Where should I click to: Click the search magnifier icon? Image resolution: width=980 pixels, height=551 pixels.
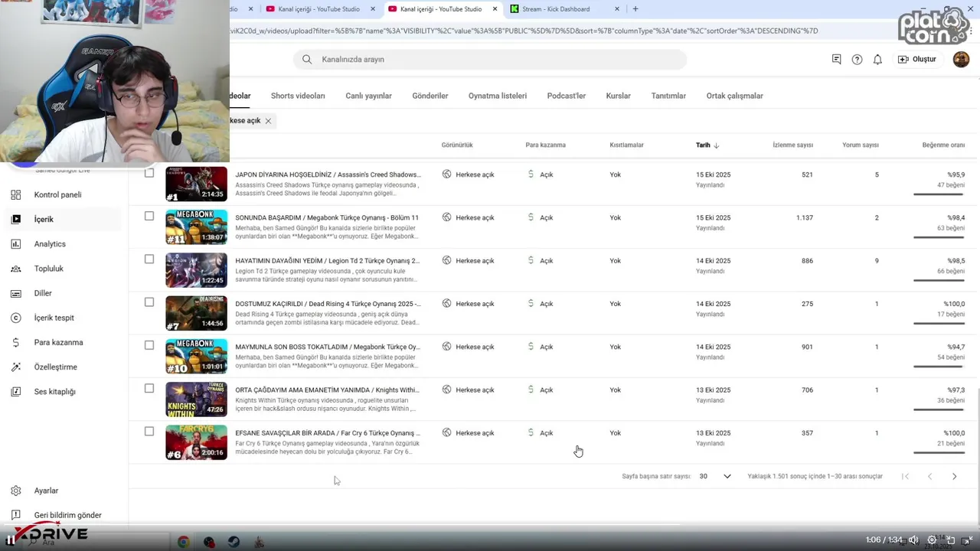(307, 59)
